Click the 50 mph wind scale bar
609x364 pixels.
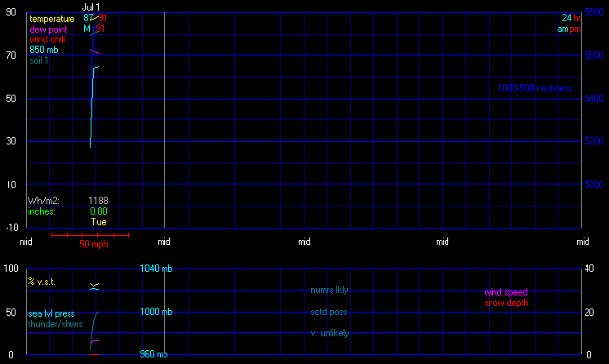(x=91, y=236)
